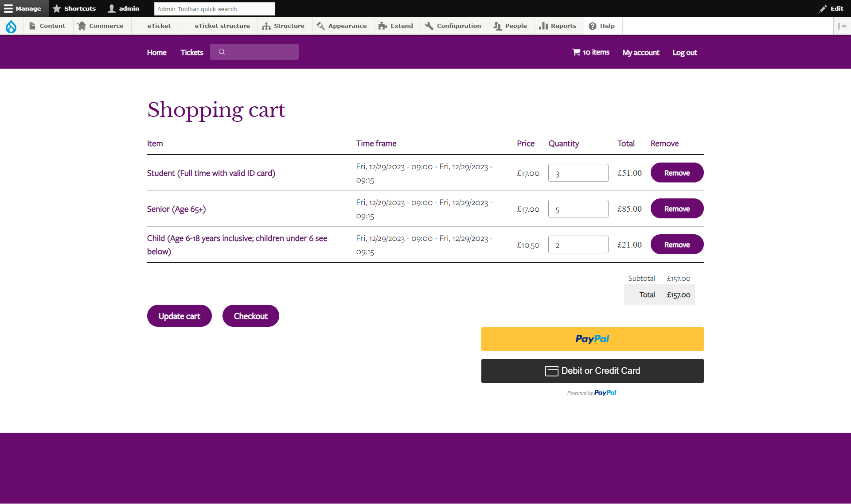Click the toolbar orientation toggle at far right

pos(843,26)
